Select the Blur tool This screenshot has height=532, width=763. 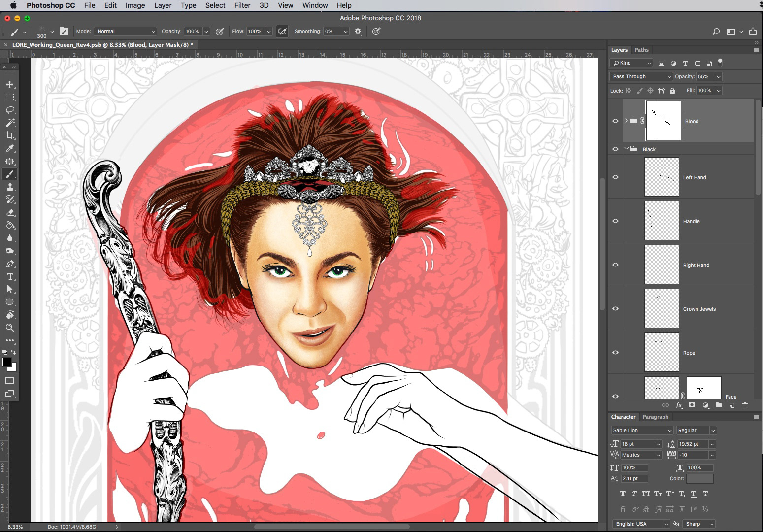click(x=10, y=238)
